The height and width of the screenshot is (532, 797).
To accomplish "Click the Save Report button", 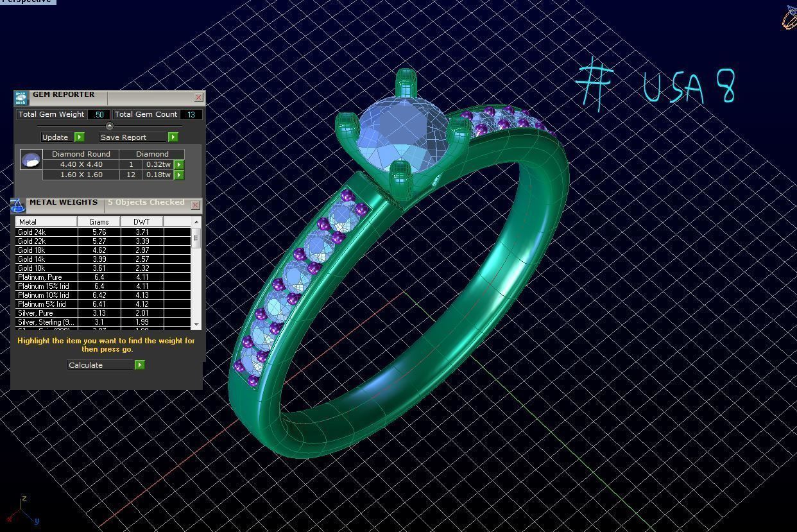I will point(133,137).
